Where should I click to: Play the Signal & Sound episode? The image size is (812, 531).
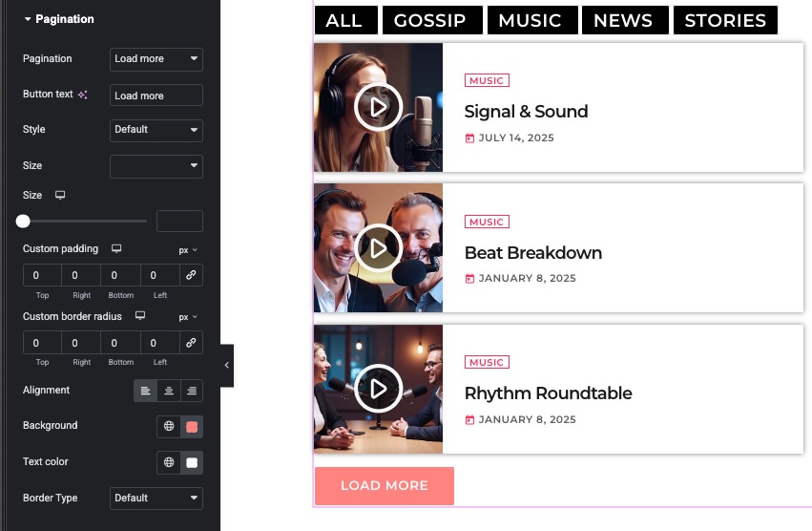[x=378, y=107]
